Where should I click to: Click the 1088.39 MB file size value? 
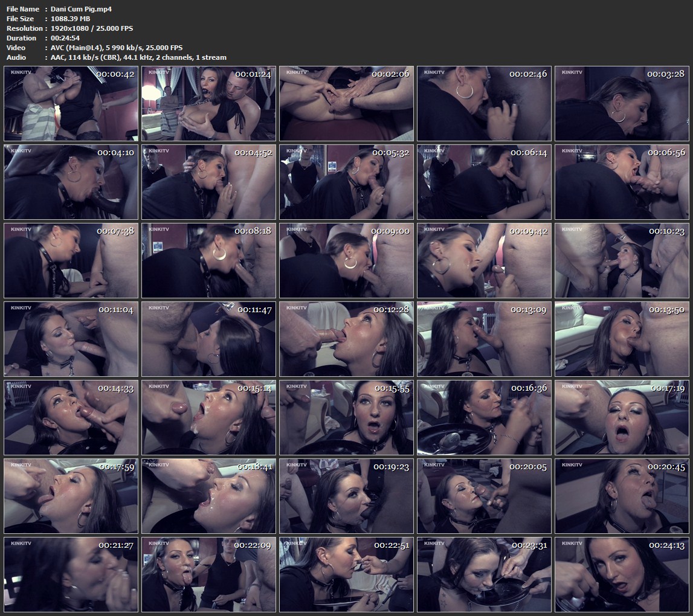pyautogui.click(x=70, y=19)
